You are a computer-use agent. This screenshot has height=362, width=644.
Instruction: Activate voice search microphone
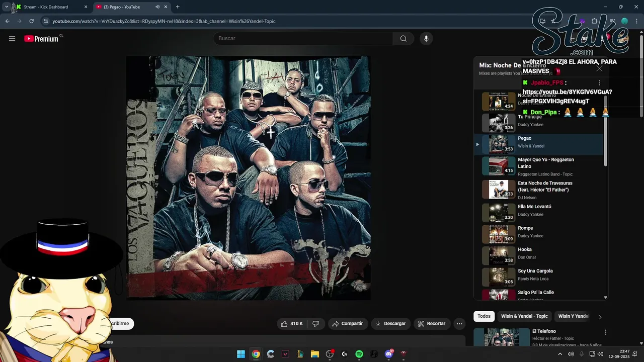tap(426, 39)
